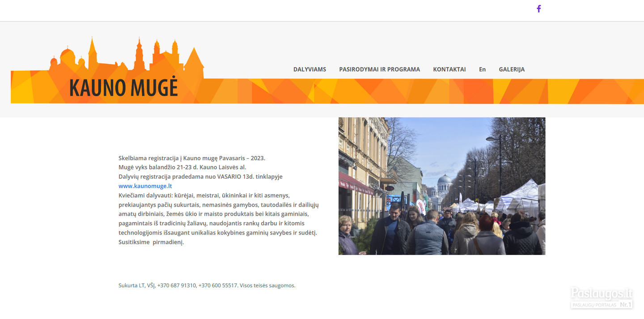Click the Kauno Mugė logo

click(x=107, y=70)
